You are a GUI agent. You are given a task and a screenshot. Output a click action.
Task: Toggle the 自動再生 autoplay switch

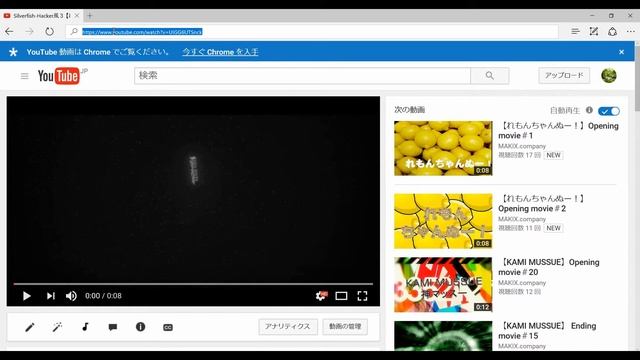[609, 111]
